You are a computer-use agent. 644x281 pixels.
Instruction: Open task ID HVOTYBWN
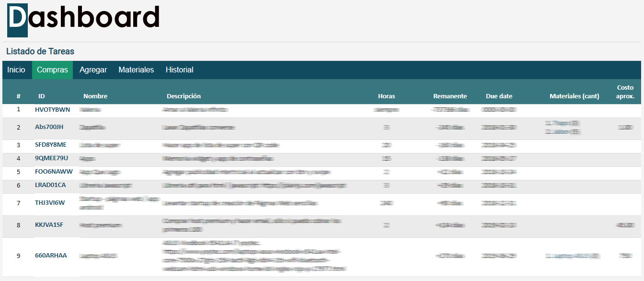pos(52,109)
